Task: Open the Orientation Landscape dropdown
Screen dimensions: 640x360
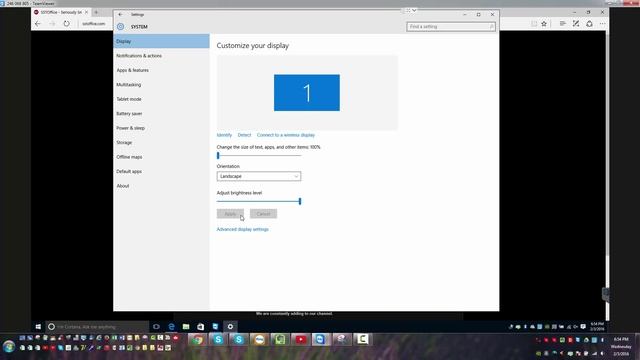Action: tap(259, 176)
